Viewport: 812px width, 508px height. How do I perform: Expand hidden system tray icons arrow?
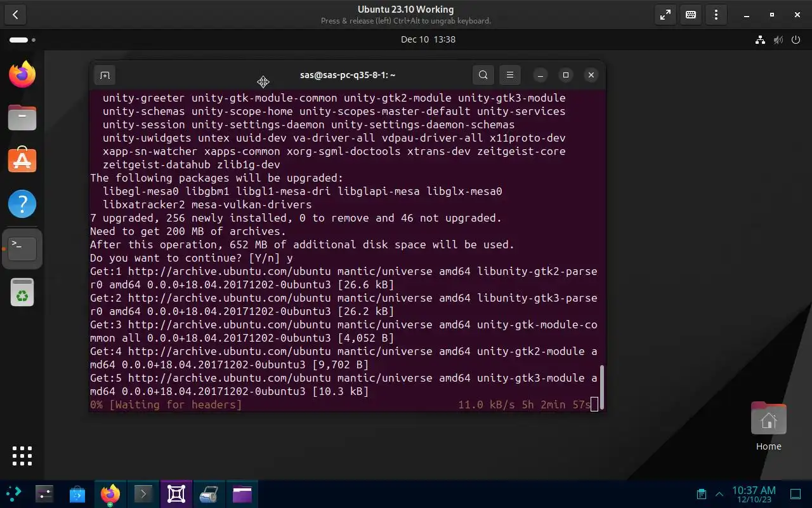tap(719, 494)
